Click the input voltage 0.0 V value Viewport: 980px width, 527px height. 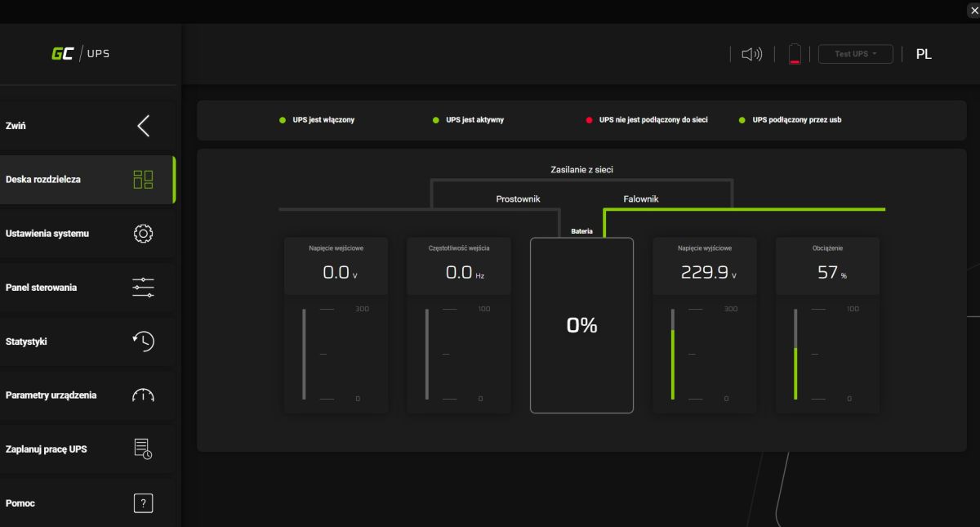pyautogui.click(x=341, y=274)
